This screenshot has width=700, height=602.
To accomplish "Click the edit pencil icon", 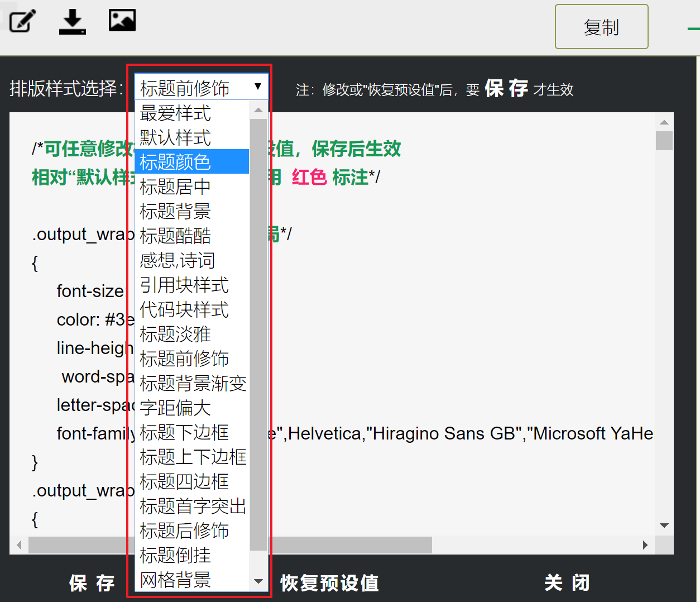I will click(23, 21).
